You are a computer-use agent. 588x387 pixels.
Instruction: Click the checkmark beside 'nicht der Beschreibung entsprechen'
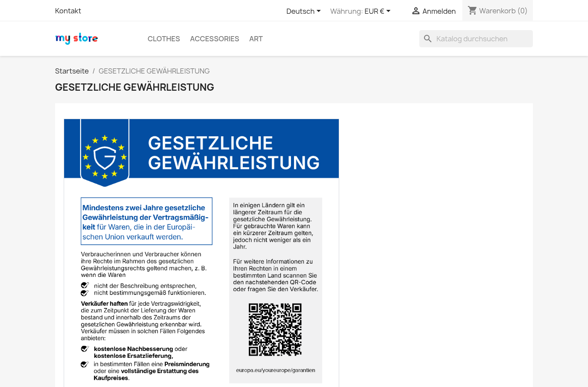85,286
